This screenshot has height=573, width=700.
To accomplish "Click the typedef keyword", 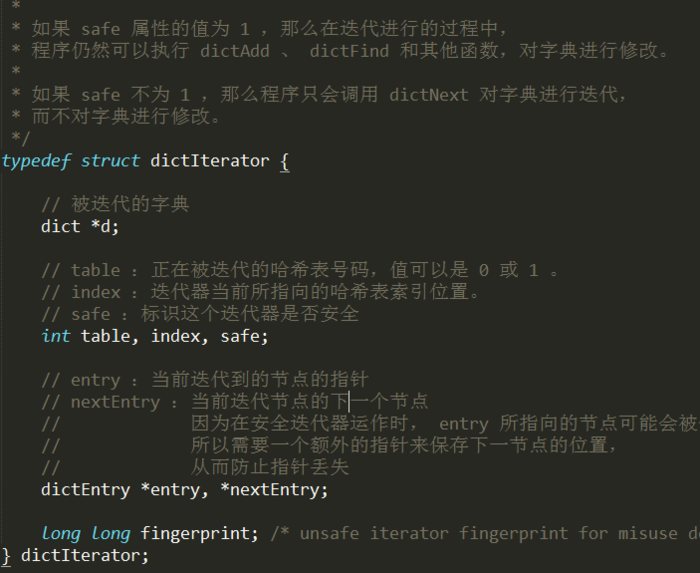I will [36, 161].
